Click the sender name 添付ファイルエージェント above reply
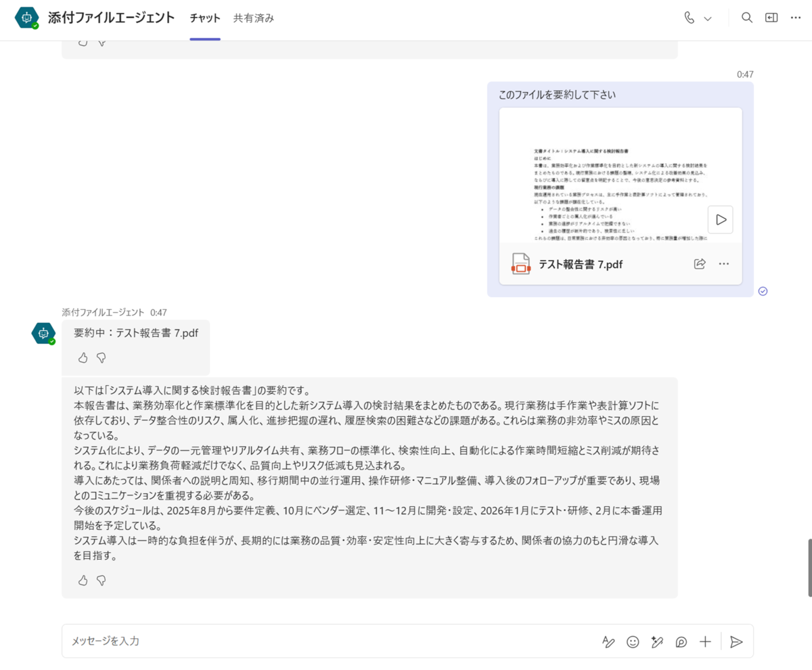This screenshot has width=812, height=670. pyautogui.click(x=103, y=313)
